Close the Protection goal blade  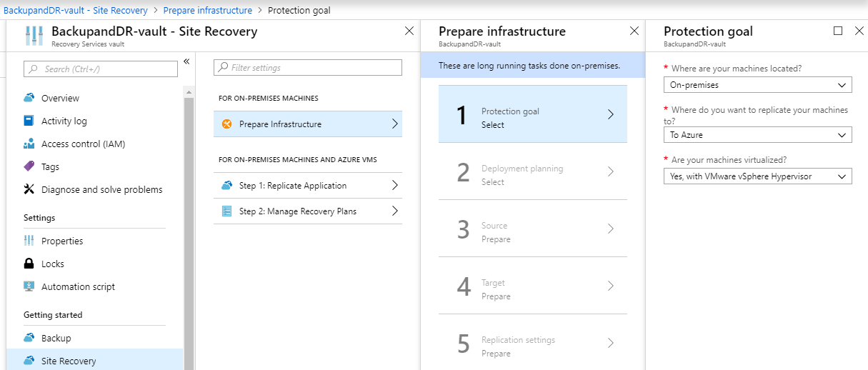pyautogui.click(x=859, y=31)
